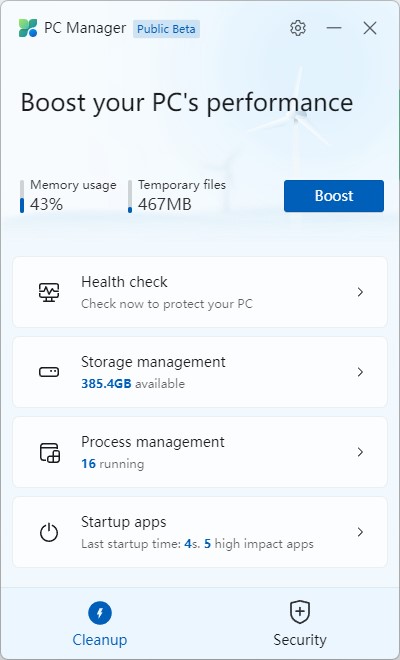Click the Health check monitor icon
The image size is (400, 660).
coord(49,292)
